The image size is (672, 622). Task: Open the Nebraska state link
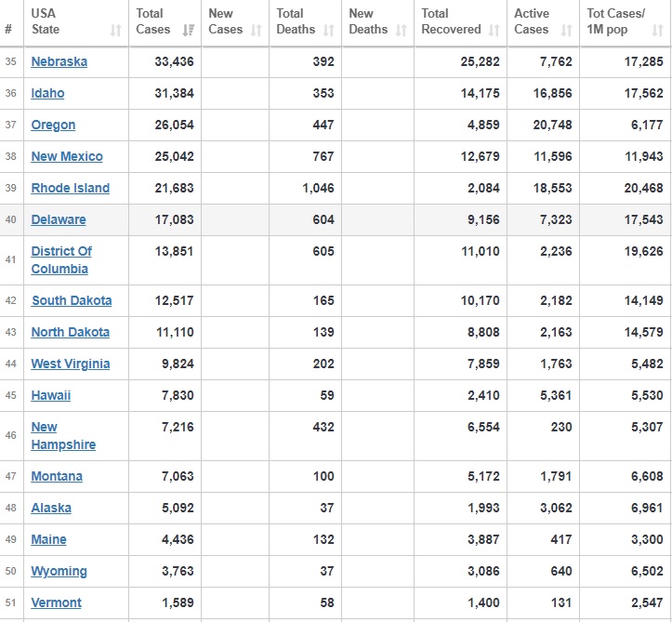click(59, 61)
